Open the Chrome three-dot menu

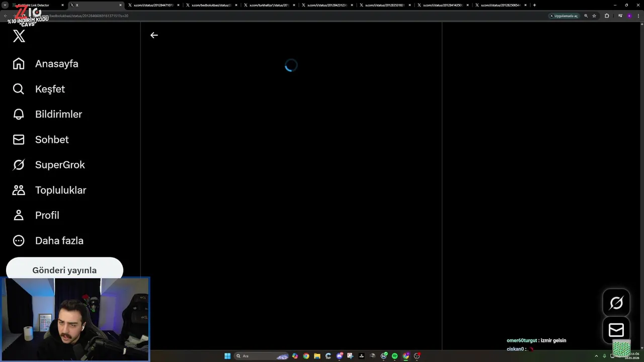637,16
